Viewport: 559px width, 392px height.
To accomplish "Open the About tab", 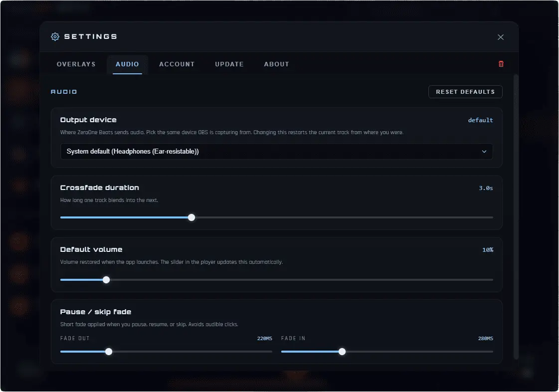I will coord(277,64).
